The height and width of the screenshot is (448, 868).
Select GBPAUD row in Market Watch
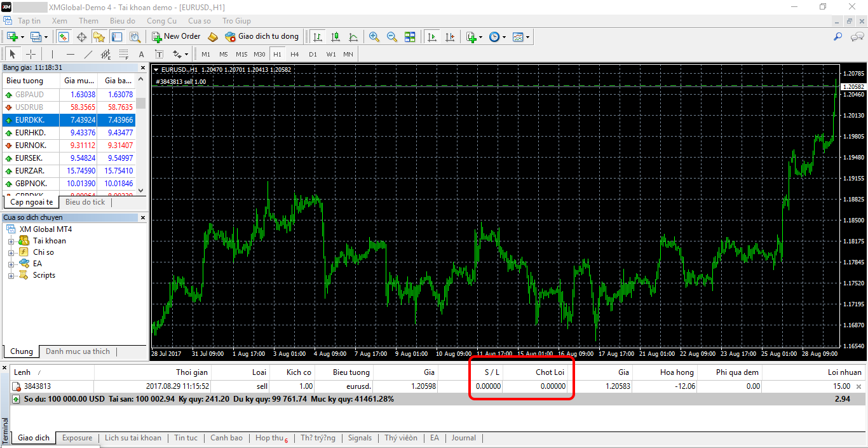coord(69,94)
